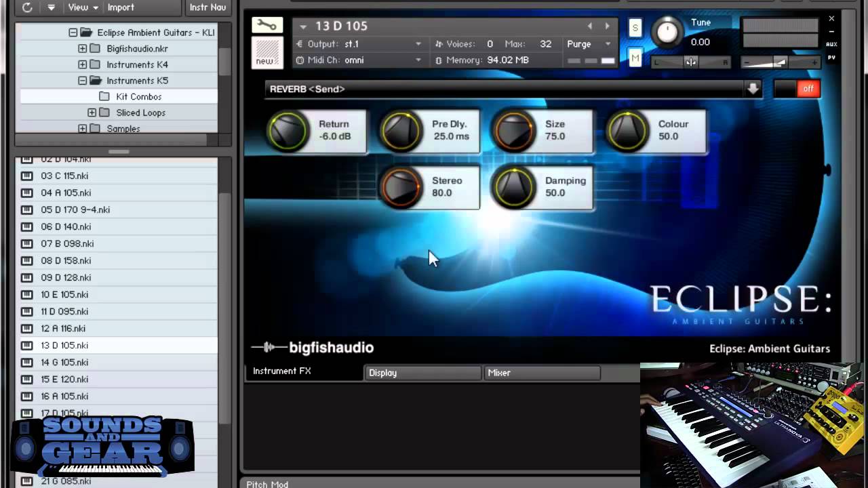Click the Colour knob
The width and height of the screenshot is (868, 488).
(x=627, y=131)
